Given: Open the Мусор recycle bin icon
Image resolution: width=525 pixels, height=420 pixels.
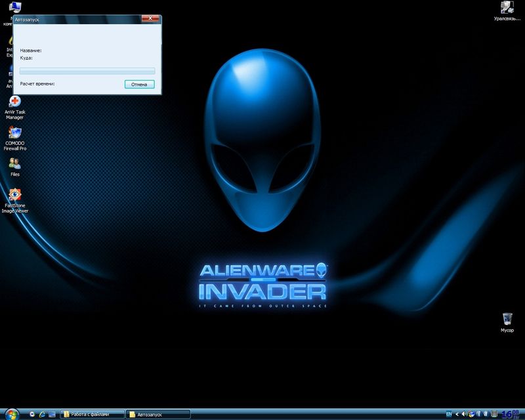Looking at the screenshot, I should point(507,322).
